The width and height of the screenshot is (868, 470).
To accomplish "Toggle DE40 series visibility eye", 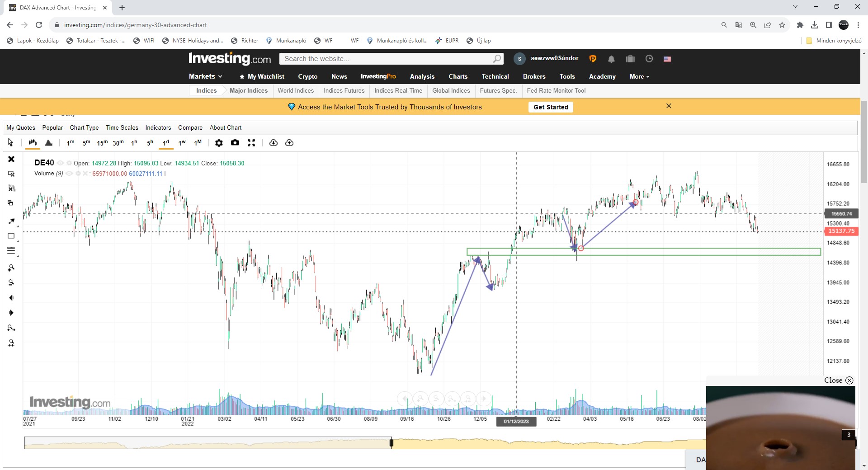I will [60, 163].
